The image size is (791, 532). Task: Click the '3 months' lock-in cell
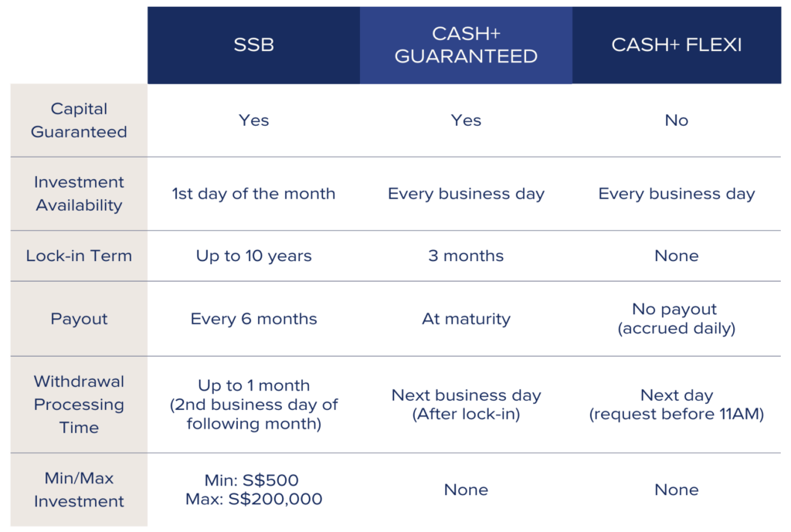pyautogui.click(x=466, y=256)
